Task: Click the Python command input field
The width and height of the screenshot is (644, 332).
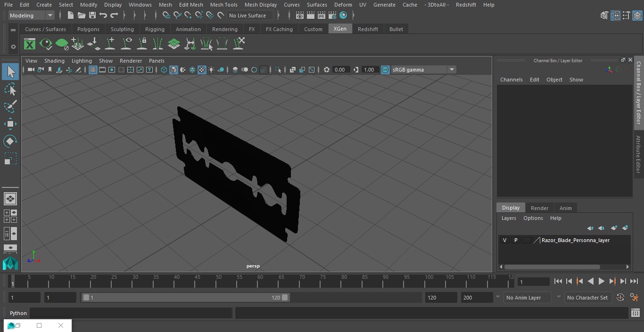Action: [131, 313]
